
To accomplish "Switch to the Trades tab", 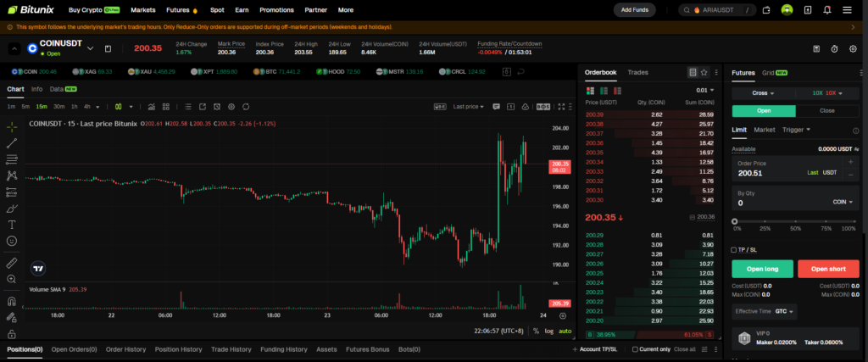I will tap(637, 73).
